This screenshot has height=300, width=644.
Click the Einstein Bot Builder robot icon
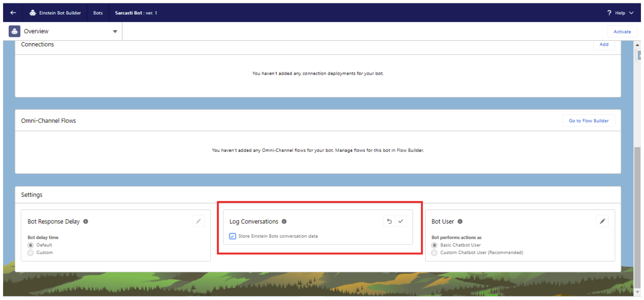click(33, 13)
